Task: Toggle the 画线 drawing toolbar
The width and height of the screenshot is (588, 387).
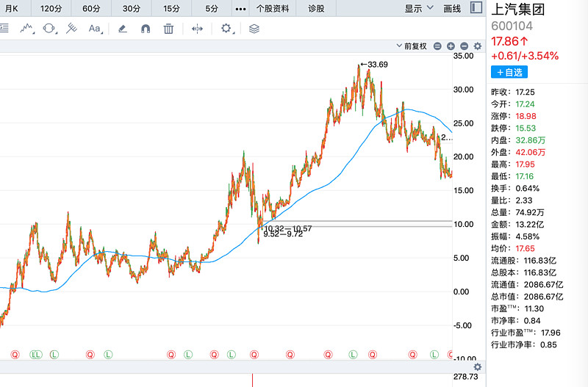Action: point(452,9)
